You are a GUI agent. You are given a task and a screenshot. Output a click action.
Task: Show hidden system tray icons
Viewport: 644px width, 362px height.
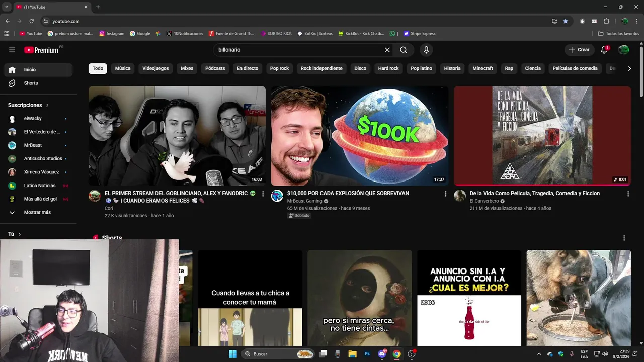tap(539, 354)
